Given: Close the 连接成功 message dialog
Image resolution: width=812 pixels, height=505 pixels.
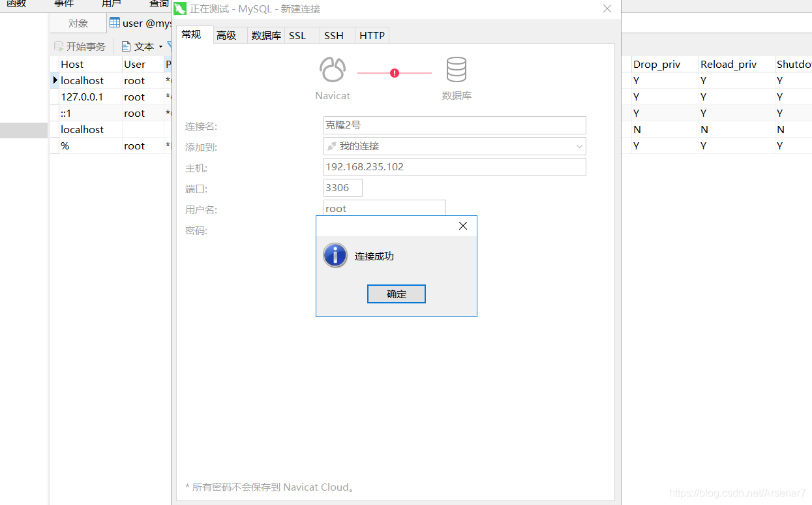Looking at the screenshot, I should tap(463, 226).
